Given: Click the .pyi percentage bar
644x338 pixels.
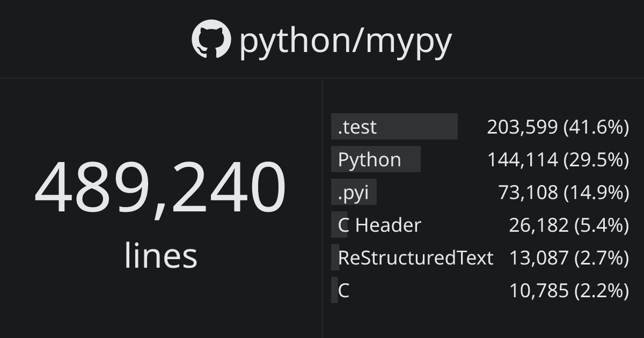Looking at the screenshot, I should click(373, 192).
